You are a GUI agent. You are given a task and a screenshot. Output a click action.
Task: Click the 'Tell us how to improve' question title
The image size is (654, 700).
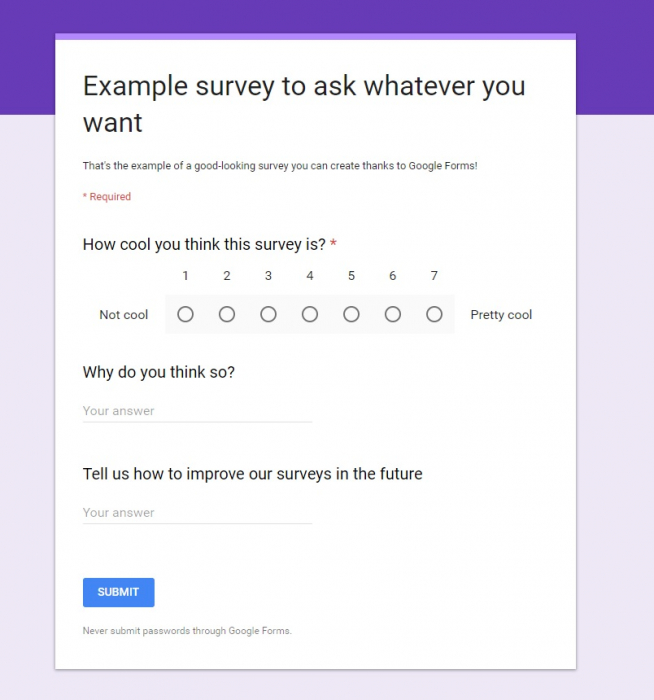[x=253, y=474]
